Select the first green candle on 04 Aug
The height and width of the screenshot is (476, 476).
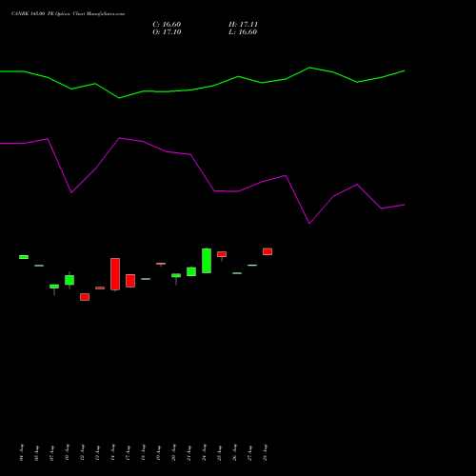(x=24, y=257)
